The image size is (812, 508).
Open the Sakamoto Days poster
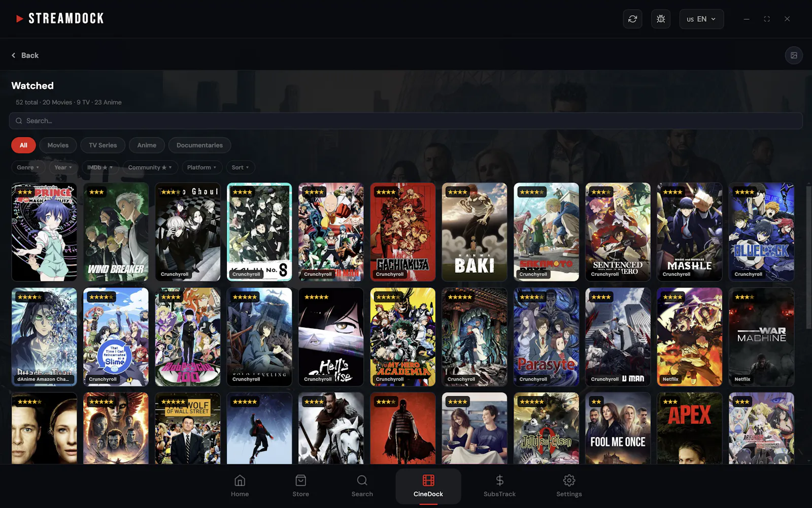(x=546, y=232)
